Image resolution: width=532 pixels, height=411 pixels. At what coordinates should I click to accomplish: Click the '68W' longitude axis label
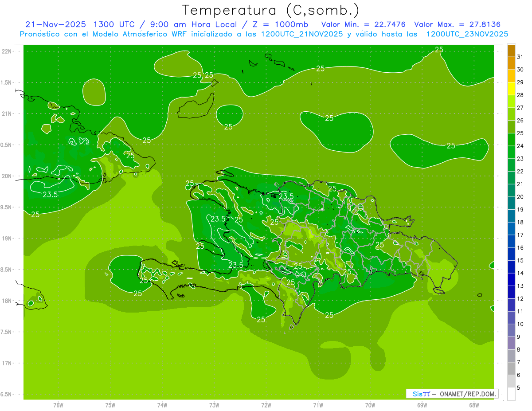point(474,405)
